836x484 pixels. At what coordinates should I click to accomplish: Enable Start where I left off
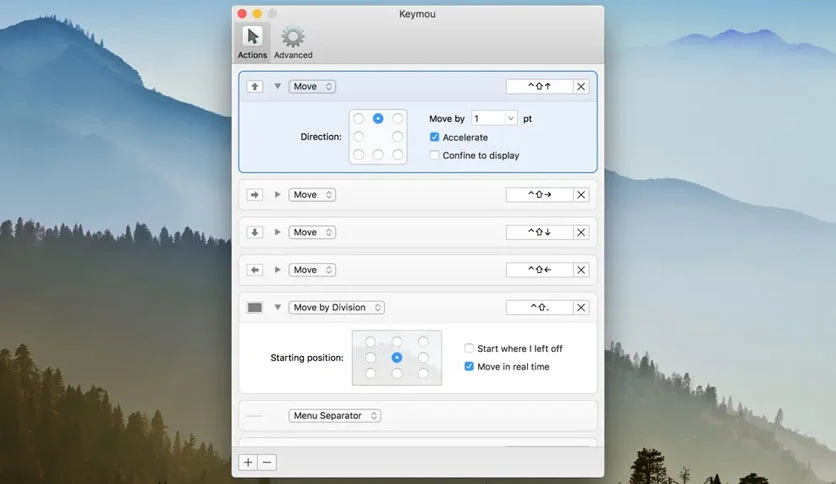pyautogui.click(x=469, y=348)
